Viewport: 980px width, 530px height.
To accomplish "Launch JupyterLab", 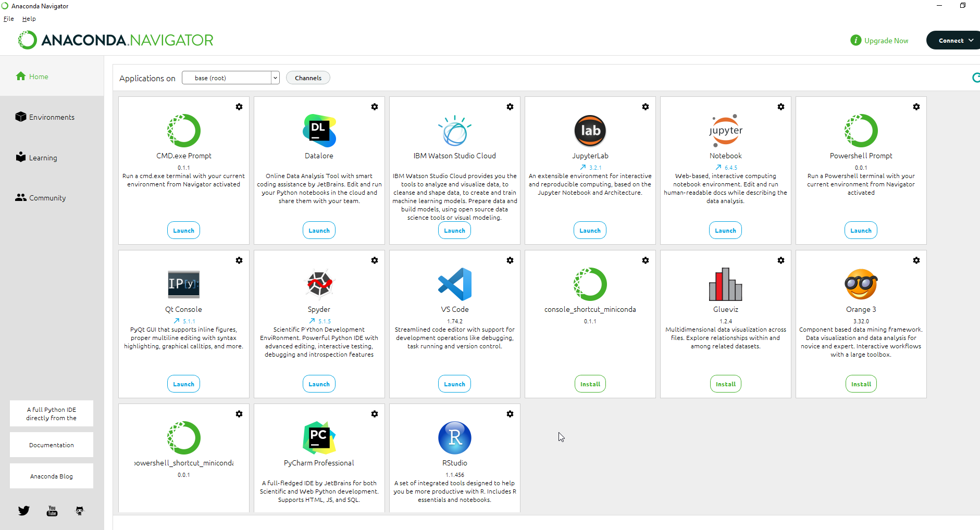I will tap(590, 230).
